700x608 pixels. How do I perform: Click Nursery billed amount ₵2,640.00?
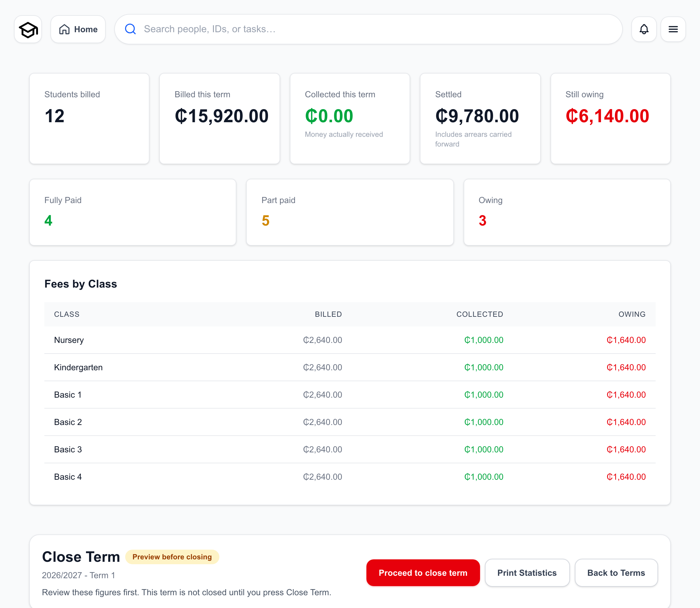point(322,340)
